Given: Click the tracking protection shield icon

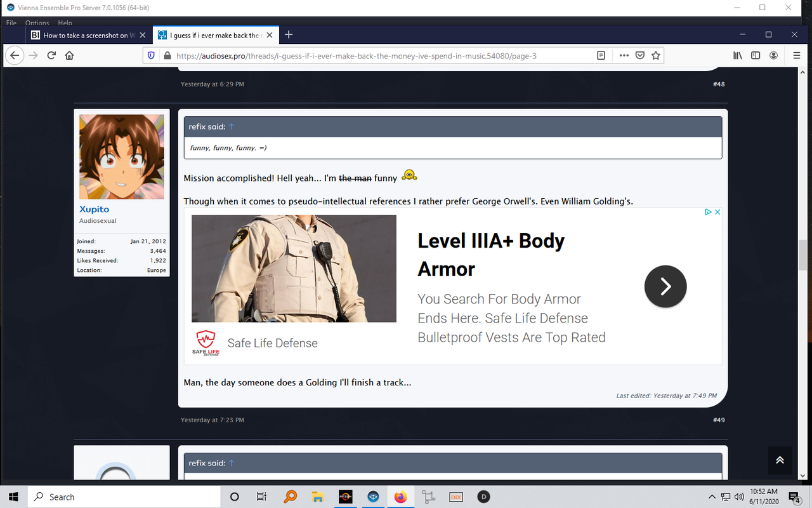Looking at the screenshot, I should [150, 55].
